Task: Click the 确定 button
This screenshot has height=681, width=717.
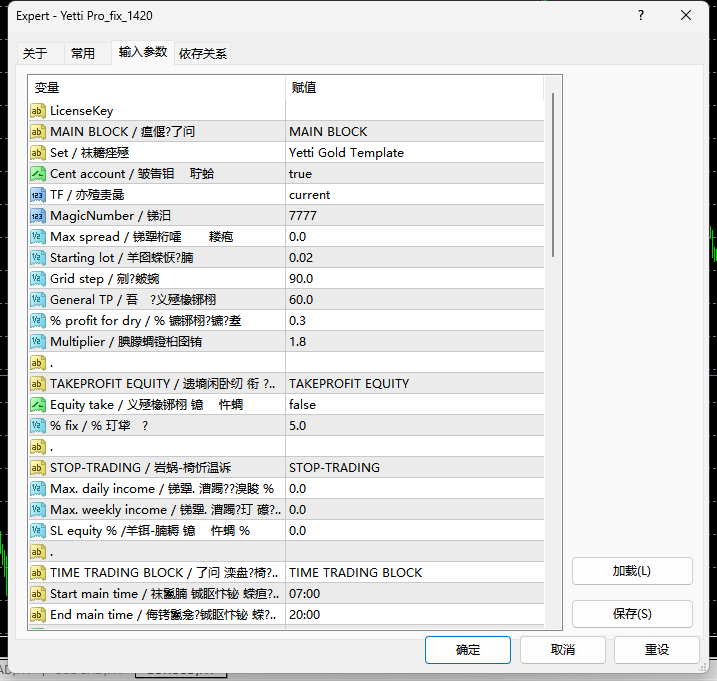Action: click(x=468, y=650)
